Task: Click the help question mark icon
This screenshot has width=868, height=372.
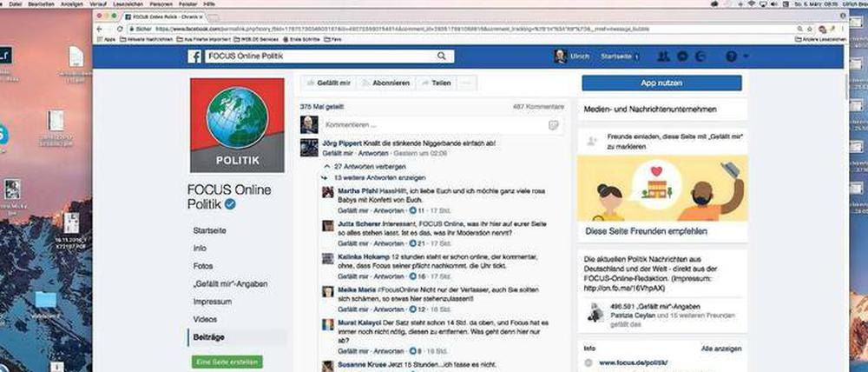Action: [x=732, y=56]
